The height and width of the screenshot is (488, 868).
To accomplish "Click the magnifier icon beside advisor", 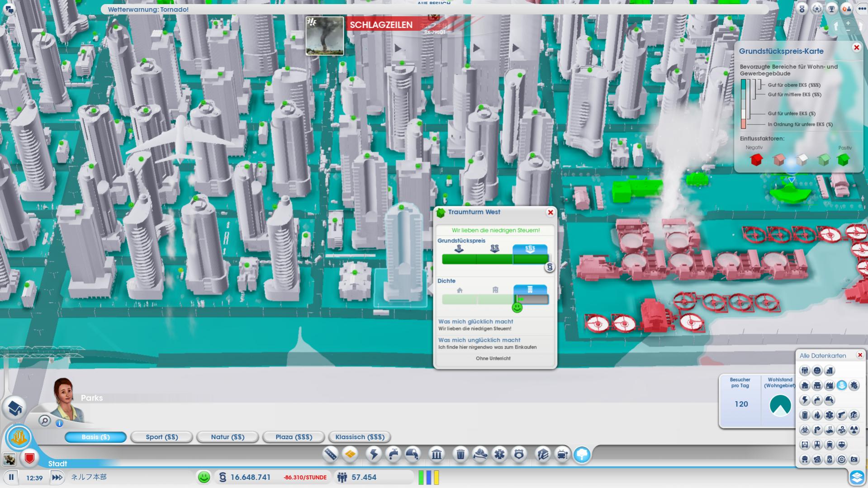I will tap(44, 421).
